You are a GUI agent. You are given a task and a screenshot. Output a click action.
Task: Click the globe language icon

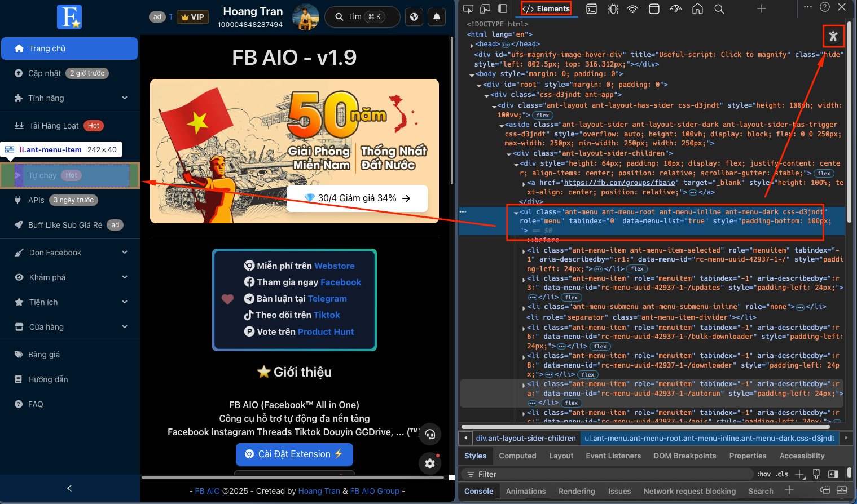tap(414, 17)
